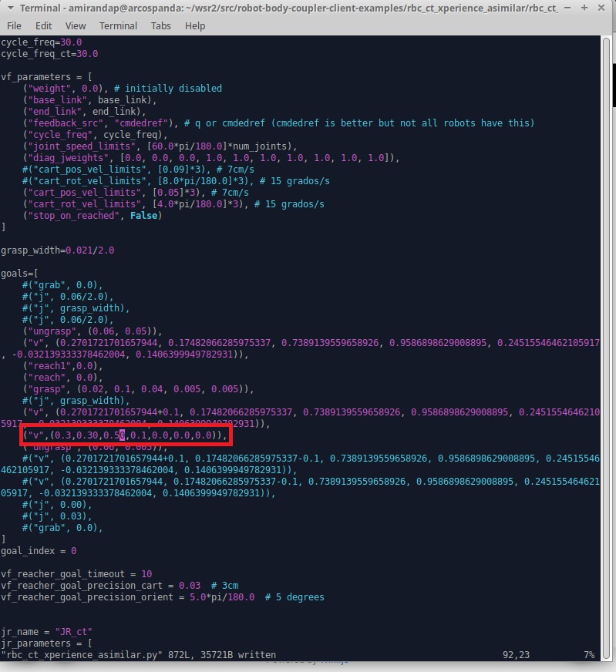This screenshot has width=616, height=672.
Task: Click the goal_index = 0 line
Action: (x=39, y=551)
